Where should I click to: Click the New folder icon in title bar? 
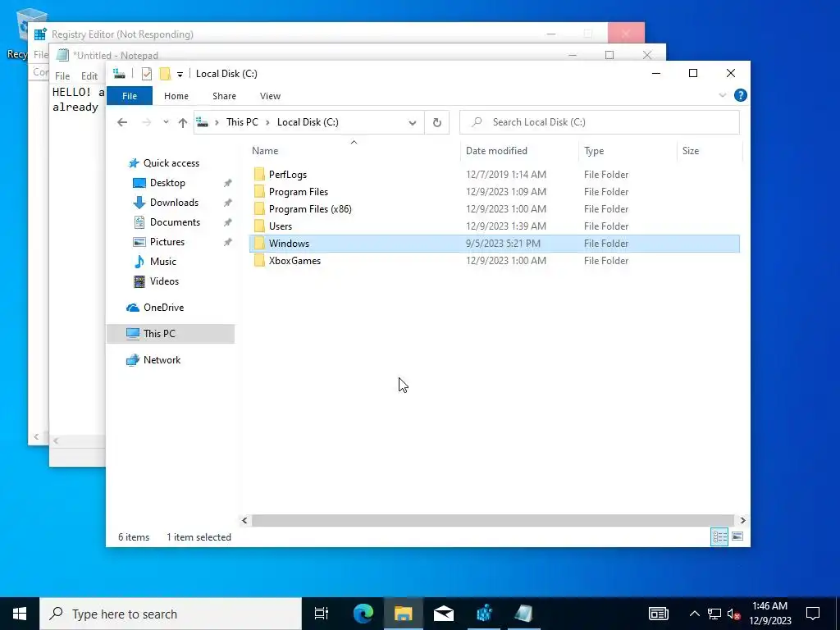click(165, 74)
